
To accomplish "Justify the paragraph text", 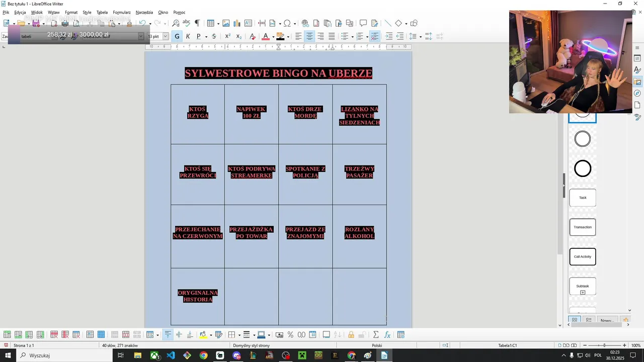I will pos(332,36).
